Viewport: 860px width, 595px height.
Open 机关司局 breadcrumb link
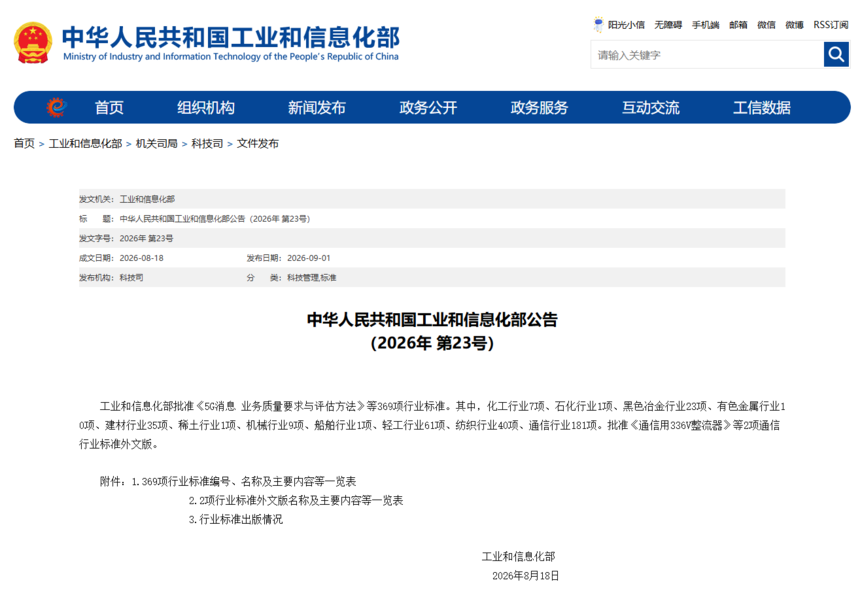[157, 144]
